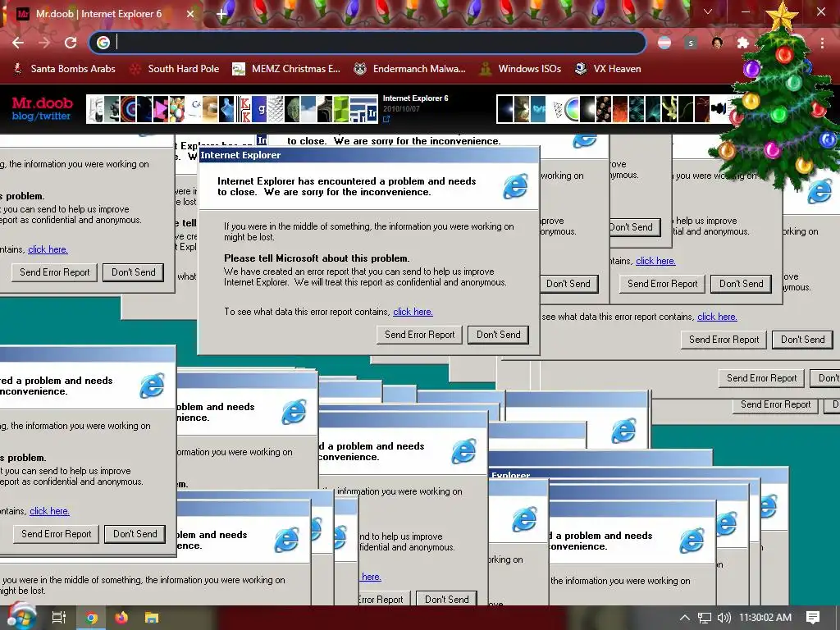Go back using the browser back arrow

tap(18, 43)
